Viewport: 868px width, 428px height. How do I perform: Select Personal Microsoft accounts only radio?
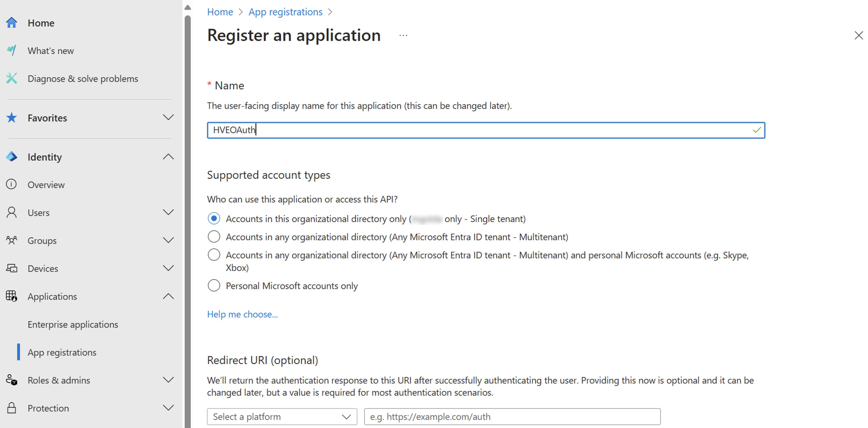pos(214,285)
